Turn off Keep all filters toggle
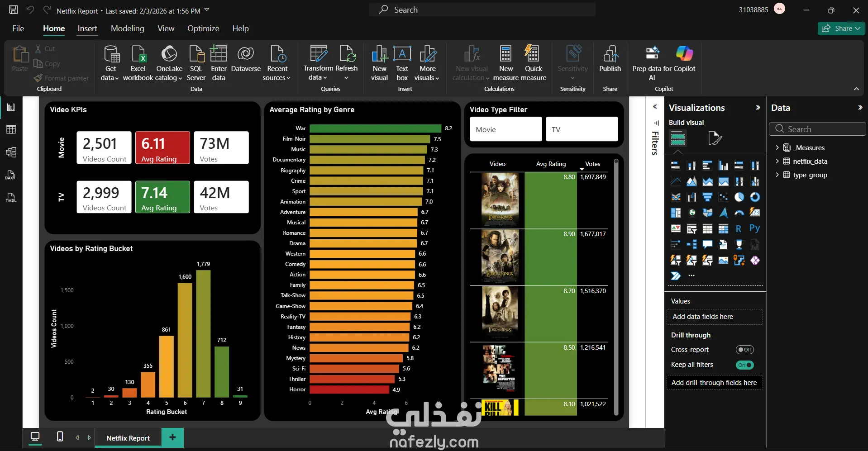Screen dimensions: 868x451 click(744, 365)
